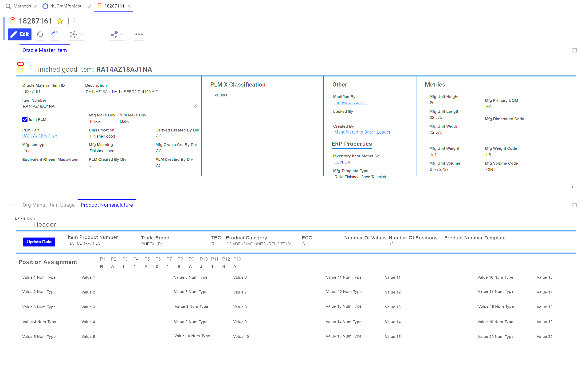Screen dimensions: 588x365
Task: Switch to Org Manuf Item Usage tab
Action: [48, 205]
